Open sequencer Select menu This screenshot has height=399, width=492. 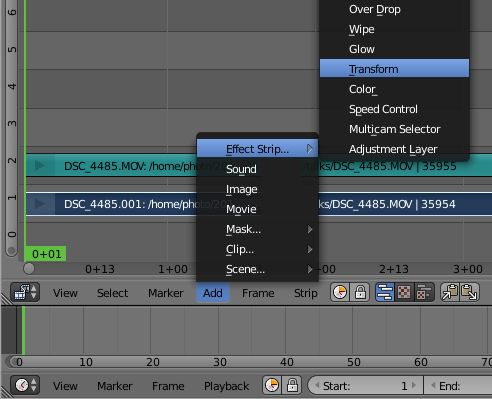tap(112, 293)
